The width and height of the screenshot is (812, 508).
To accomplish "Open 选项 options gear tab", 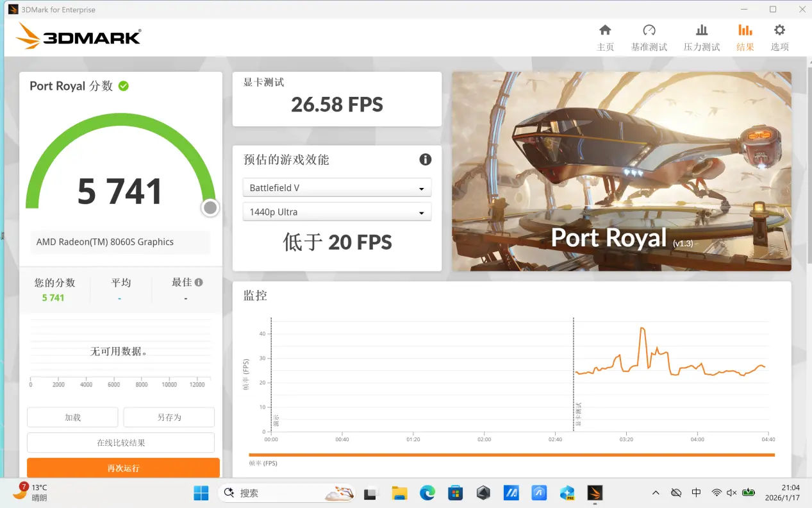I will pyautogui.click(x=779, y=38).
